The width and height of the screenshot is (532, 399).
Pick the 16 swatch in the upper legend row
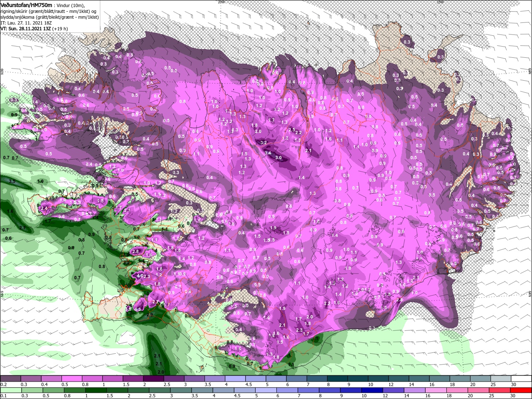click(x=439, y=379)
